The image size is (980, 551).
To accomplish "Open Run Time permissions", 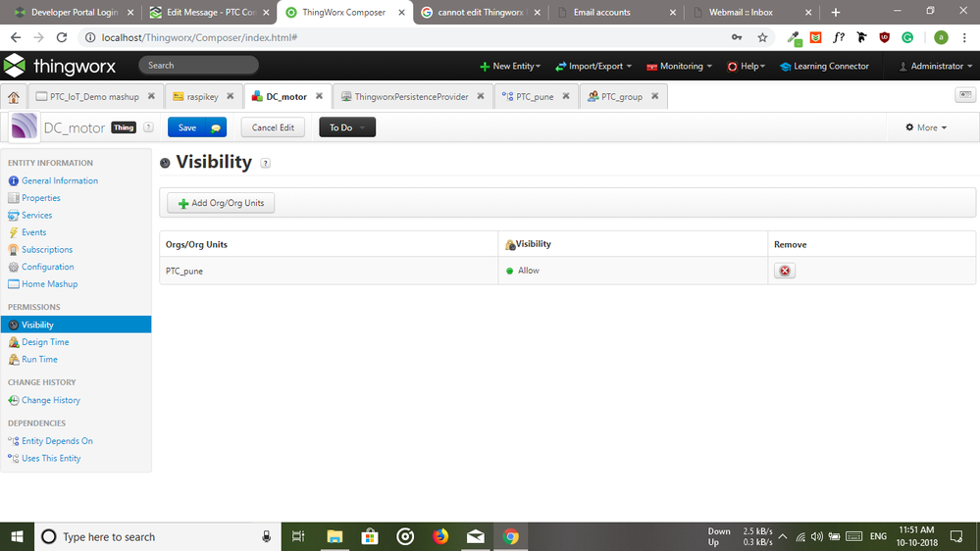I will pos(39,359).
